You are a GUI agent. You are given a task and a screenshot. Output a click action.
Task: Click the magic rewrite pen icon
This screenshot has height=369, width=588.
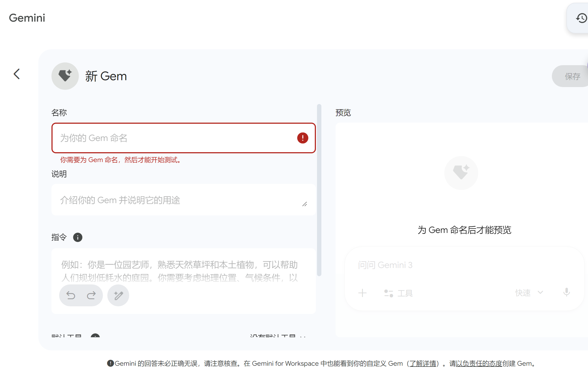118,295
